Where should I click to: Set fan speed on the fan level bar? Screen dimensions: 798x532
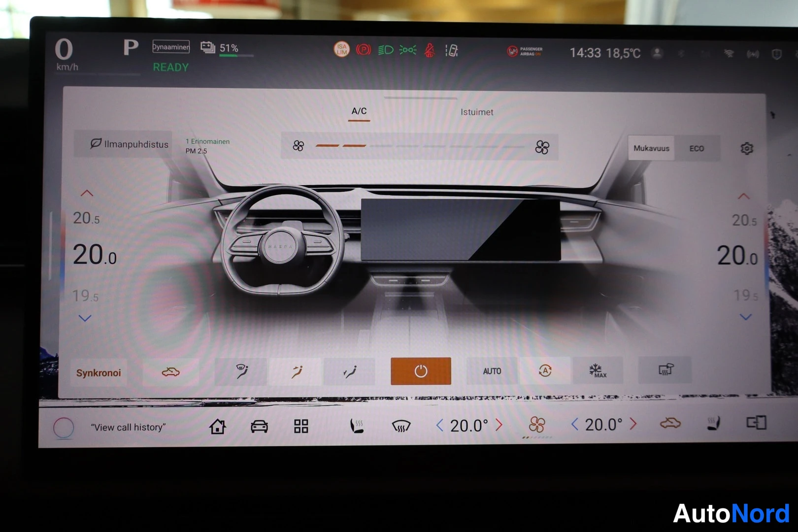(x=420, y=146)
